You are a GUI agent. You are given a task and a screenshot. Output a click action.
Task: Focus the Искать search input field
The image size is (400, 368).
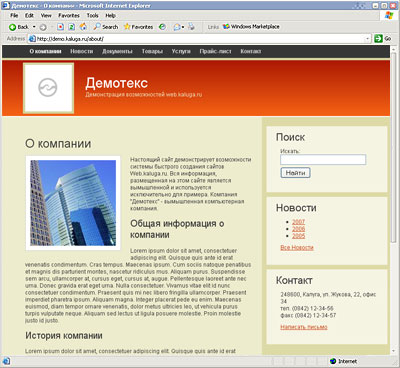point(323,160)
